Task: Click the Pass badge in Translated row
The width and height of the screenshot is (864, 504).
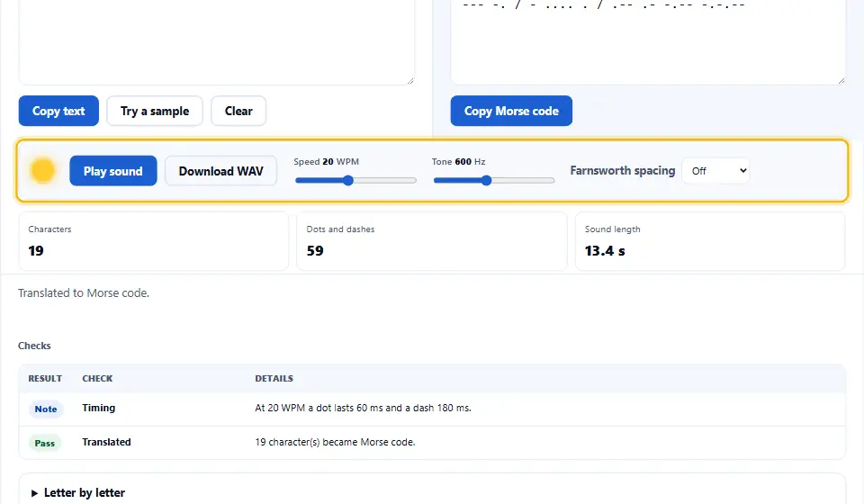Action: (45, 443)
